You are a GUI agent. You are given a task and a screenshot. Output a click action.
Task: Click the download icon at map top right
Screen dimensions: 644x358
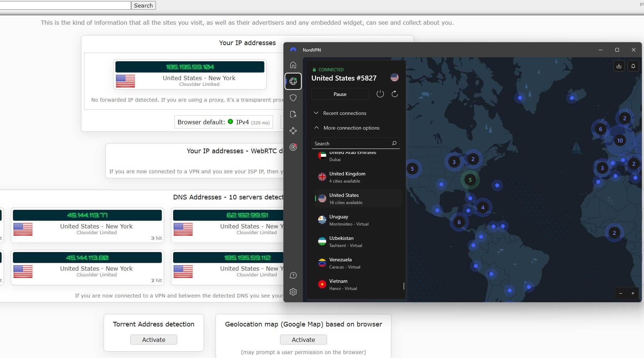tap(619, 66)
